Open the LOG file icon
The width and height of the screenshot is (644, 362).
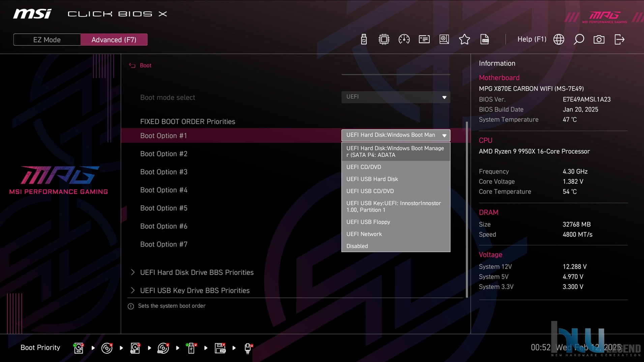coord(485,39)
